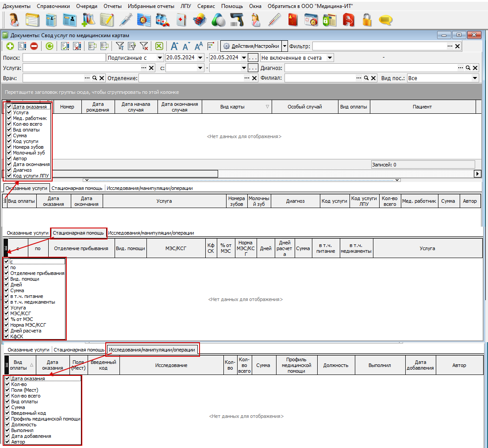The image size is (488, 448).
Task: Click the white book with red cross icon
Action: point(181,20)
